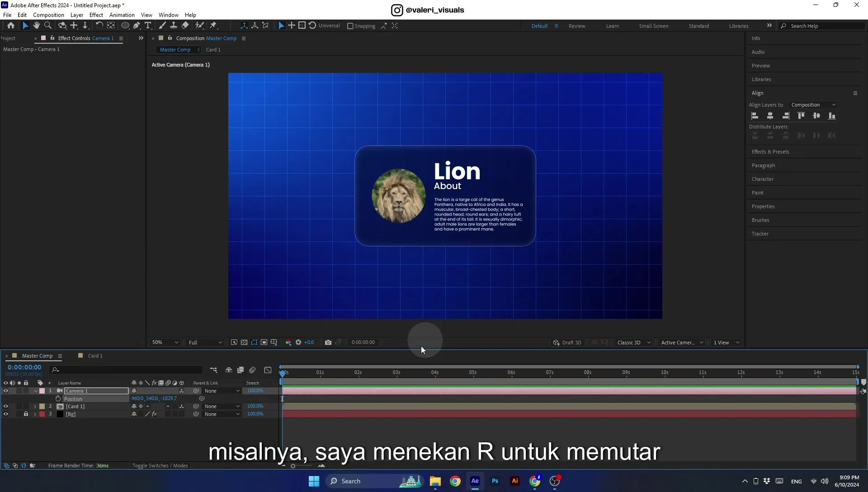Toggle Draft 3D mode
Image resolution: width=868 pixels, height=492 pixels.
coord(567,342)
